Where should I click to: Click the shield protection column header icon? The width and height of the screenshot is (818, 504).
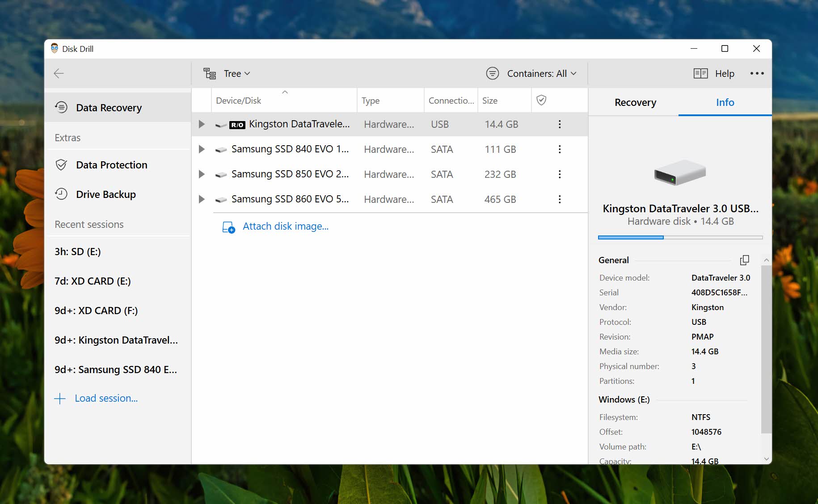(541, 100)
